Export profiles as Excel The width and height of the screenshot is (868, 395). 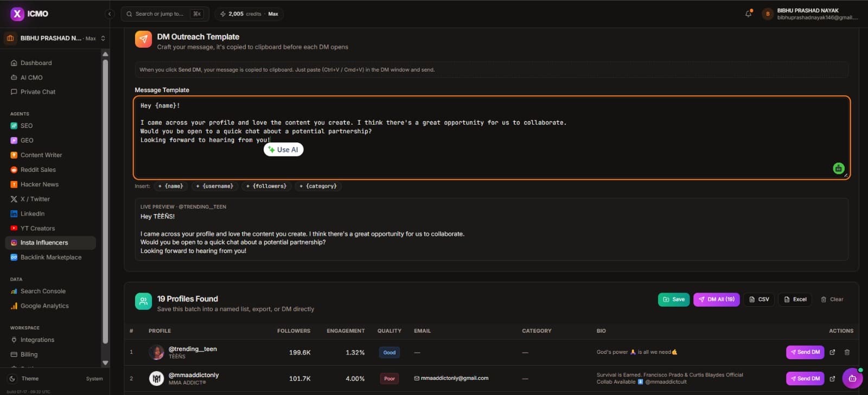coord(795,300)
